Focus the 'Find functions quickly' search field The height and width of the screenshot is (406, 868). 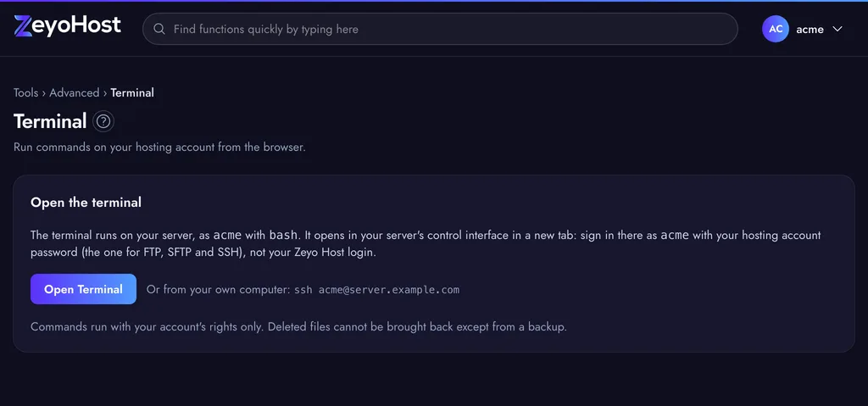(440, 29)
